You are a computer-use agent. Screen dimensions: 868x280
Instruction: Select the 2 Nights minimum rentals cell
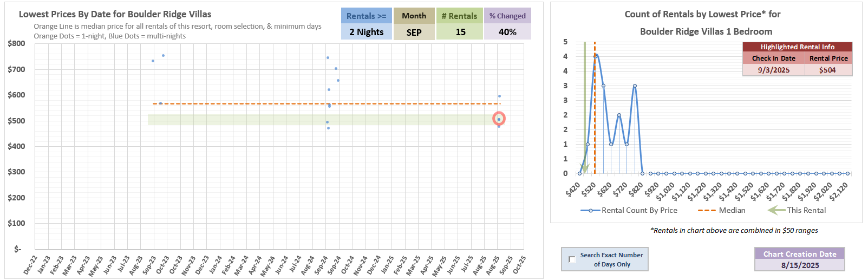(366, 32)
